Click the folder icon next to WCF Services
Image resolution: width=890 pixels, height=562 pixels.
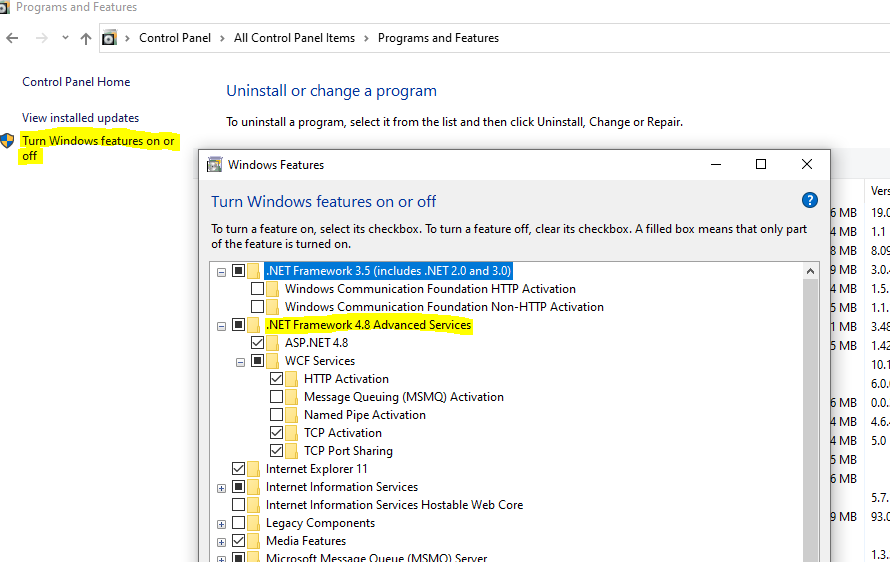272,360
